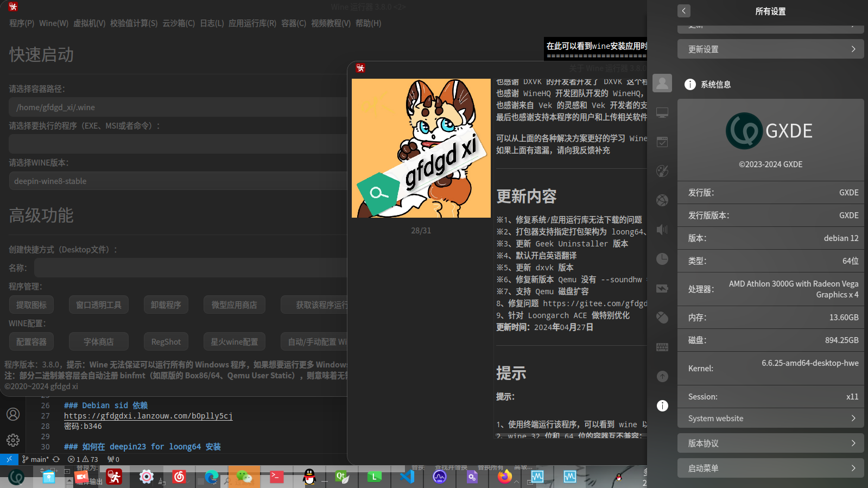Screen dimensions: 868x488
Task: Open Visual Studio Code from taskbar
Action: pos(407,477)
